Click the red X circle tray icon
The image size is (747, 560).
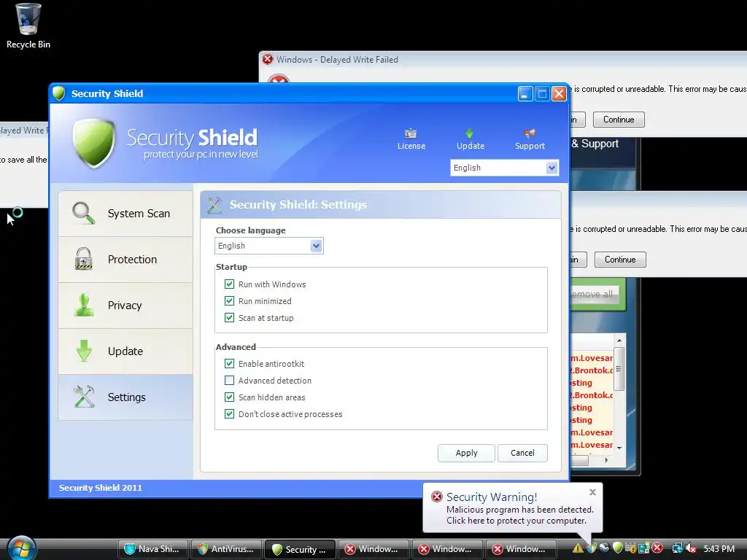657,548
